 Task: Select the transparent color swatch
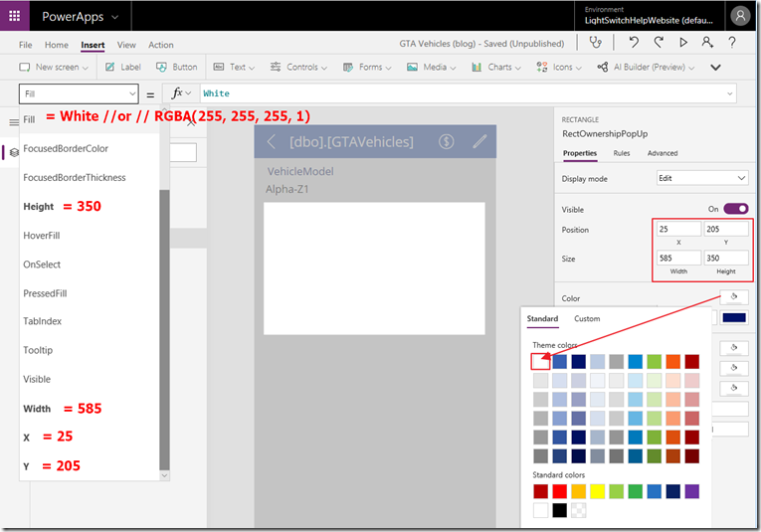pos(578,510)
